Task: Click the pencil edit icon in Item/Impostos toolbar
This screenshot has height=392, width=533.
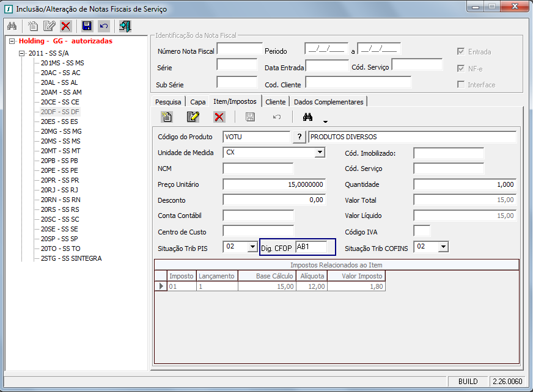Action: pos(193,117)
